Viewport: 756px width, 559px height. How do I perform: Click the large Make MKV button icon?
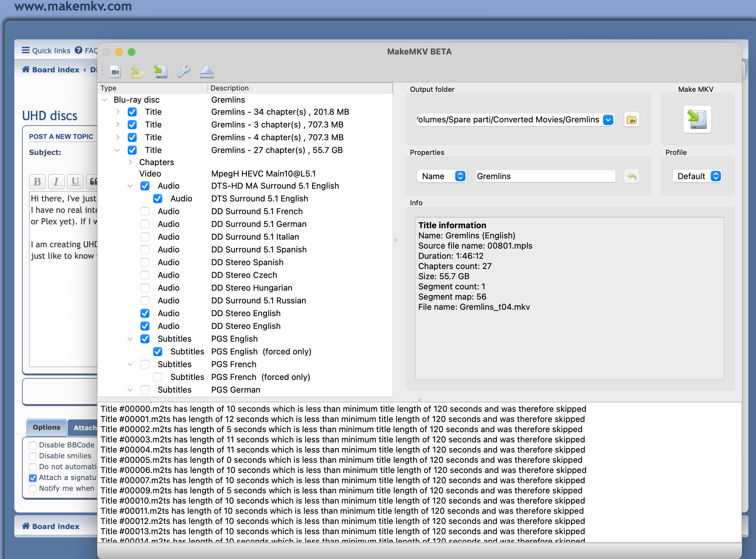pos(697,119)
